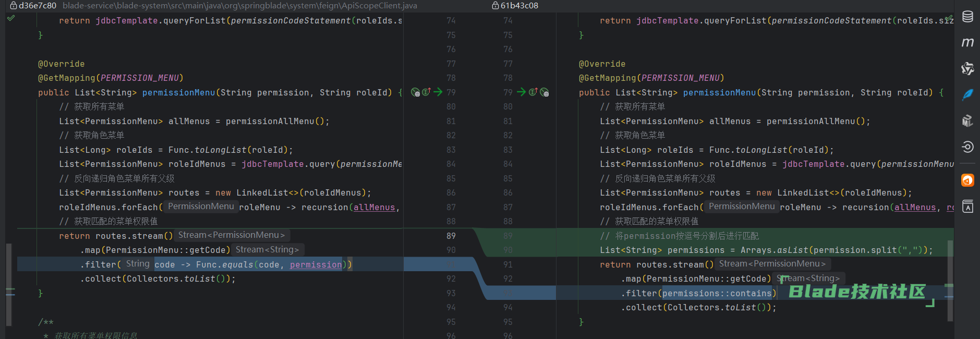Click the inspection status checkmark in right pane

pyautogui.click(x=949, y=18)
